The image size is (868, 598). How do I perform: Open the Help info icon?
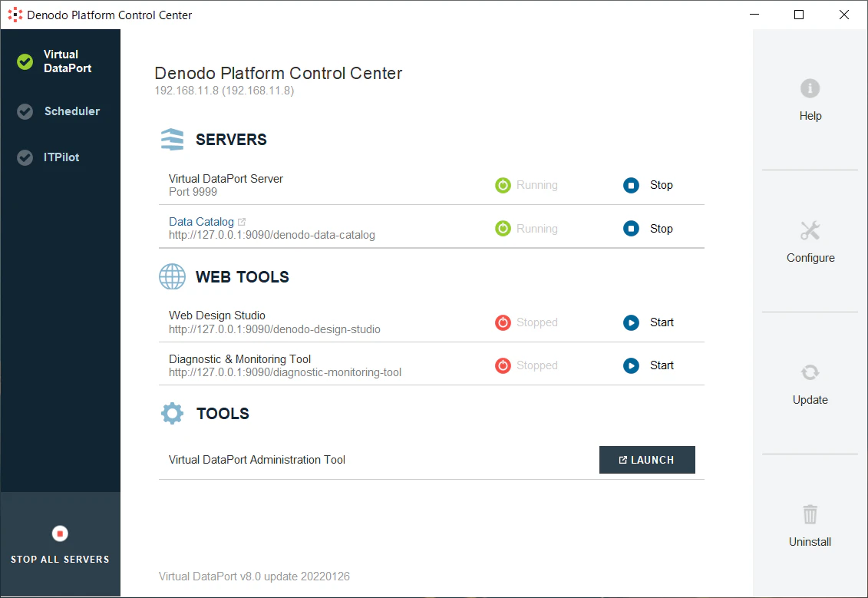(x=810, y=88)
